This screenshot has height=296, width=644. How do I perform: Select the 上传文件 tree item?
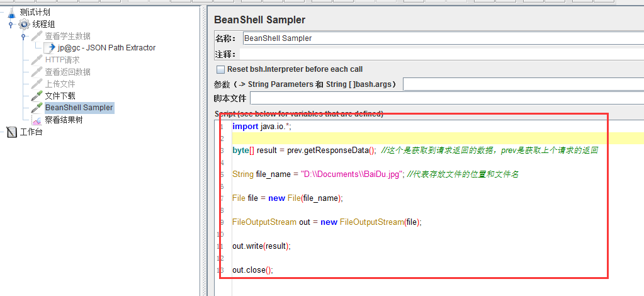60,84
